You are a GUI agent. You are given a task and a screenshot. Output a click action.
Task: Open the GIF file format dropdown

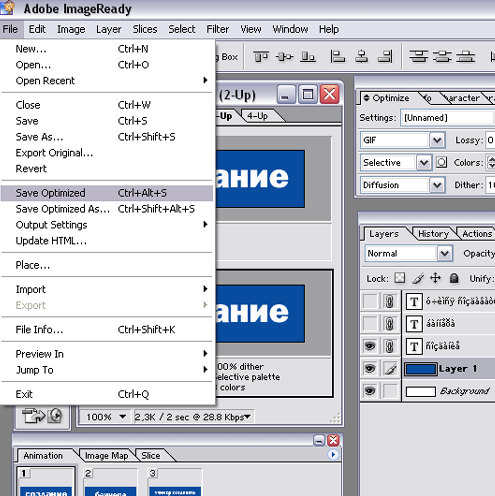coord(437,140)
